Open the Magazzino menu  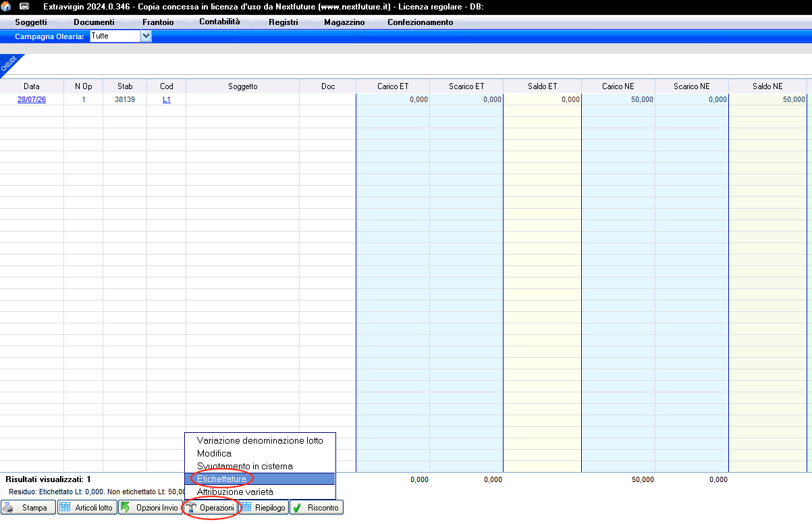coord(344,22)
